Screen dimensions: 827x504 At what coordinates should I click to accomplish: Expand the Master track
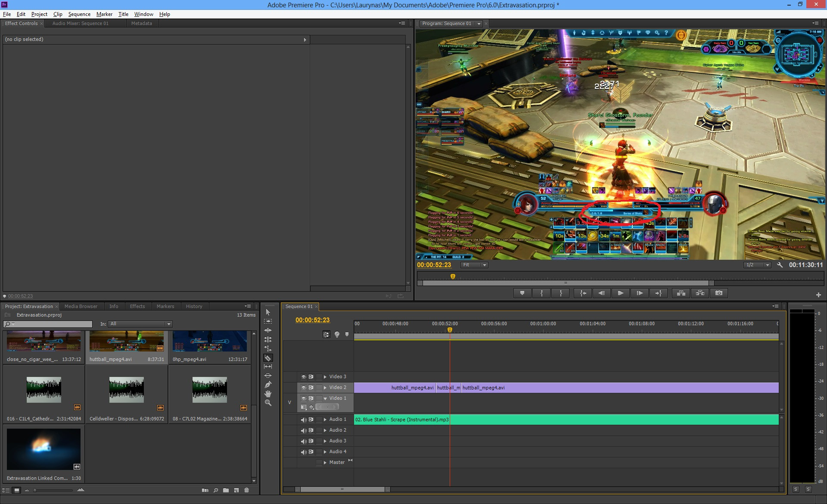[325, 463]
